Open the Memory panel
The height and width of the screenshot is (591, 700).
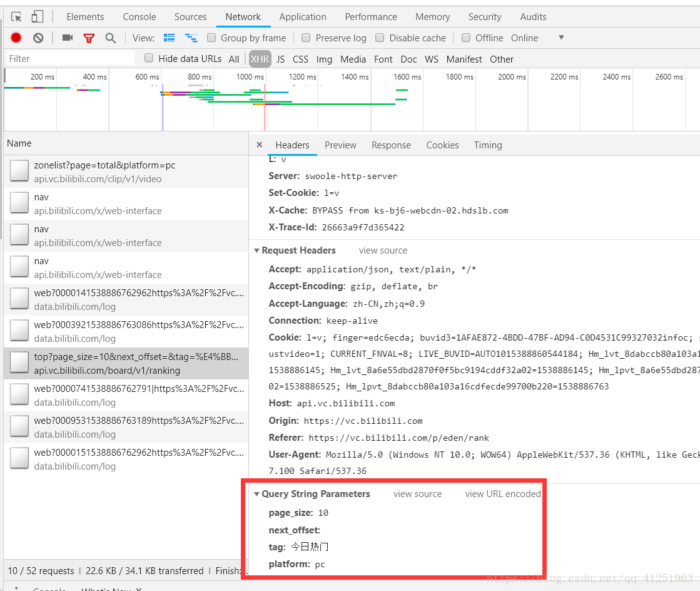(433, 17)
